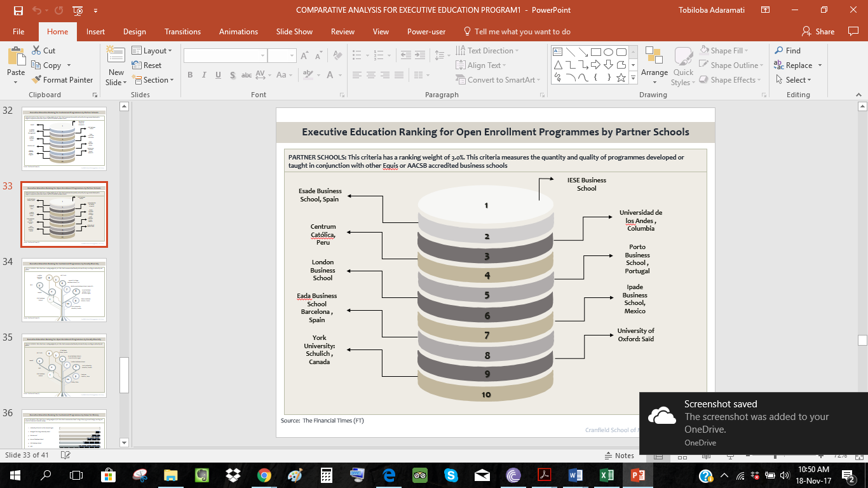This screenshot has width=868, height=488.
Task: Toggle Italic formatting
Action: [x=204, y=75]
